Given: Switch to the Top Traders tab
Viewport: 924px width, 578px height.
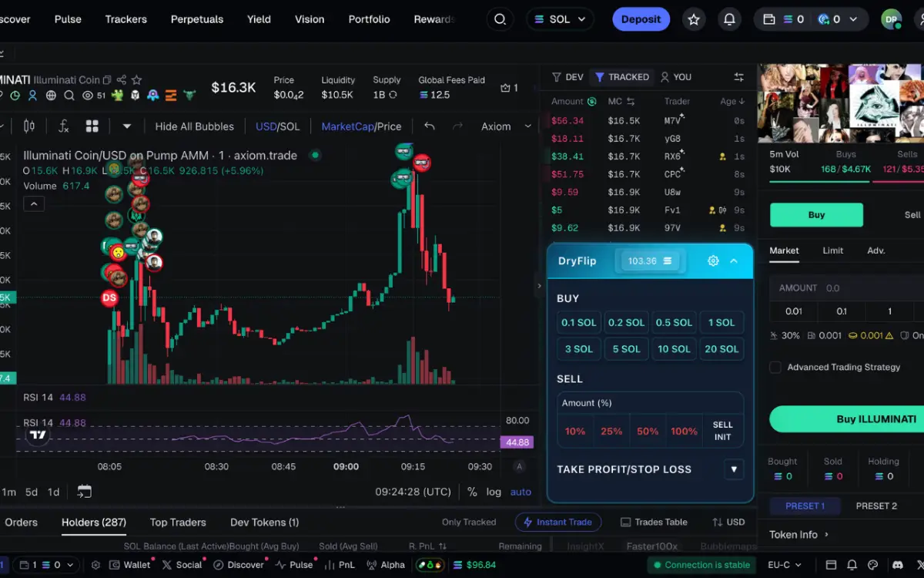Looking at the screenshot, I should click(178, 523).
